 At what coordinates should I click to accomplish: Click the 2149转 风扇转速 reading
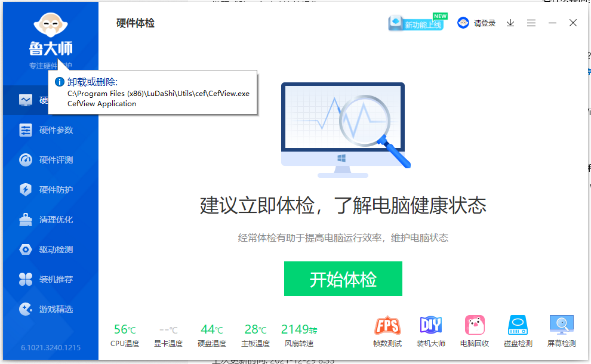299,335
